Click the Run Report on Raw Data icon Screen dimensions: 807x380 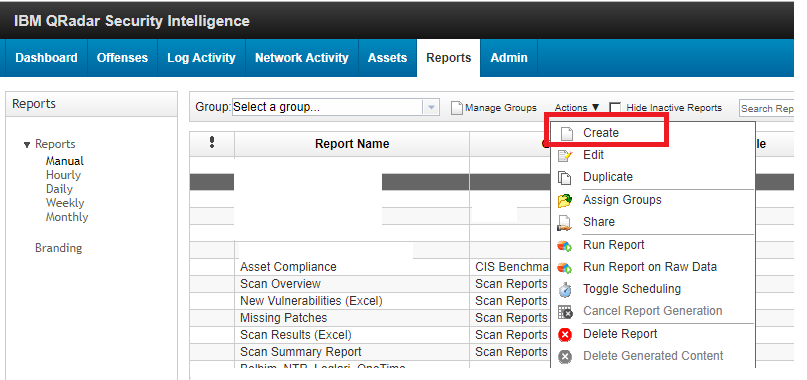point(565,268)
